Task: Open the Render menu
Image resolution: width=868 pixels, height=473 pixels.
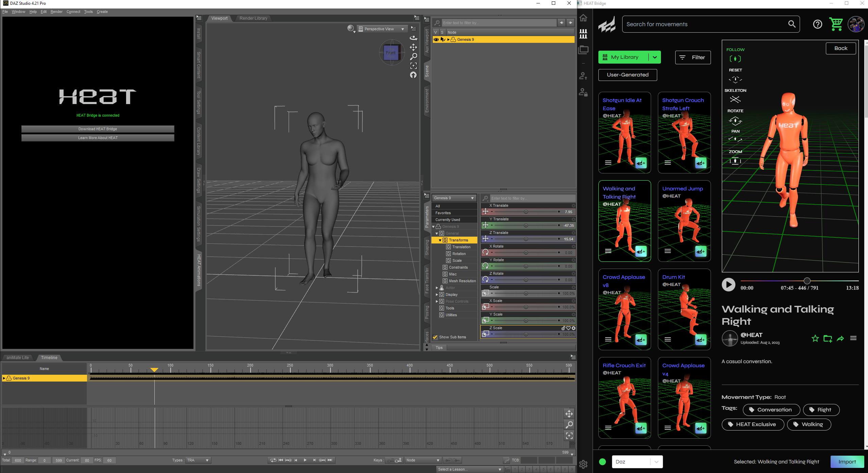Action: point(56,12)
